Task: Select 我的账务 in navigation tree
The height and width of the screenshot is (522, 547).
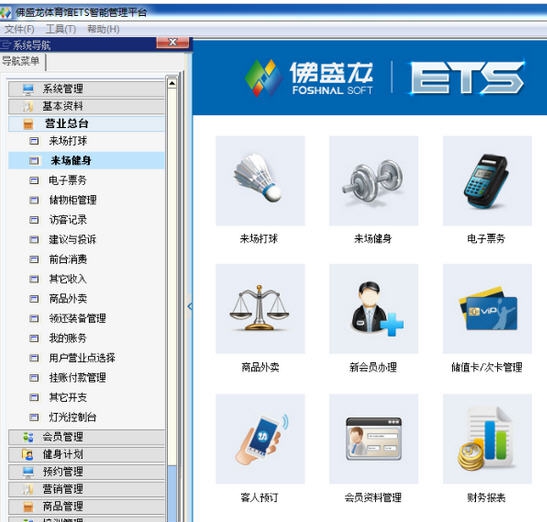Action: (x=68, y=338)
